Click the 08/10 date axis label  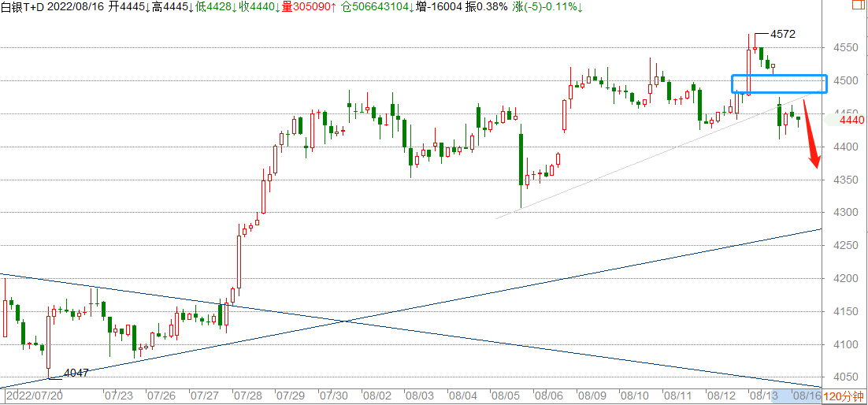(x=634, y=396)
